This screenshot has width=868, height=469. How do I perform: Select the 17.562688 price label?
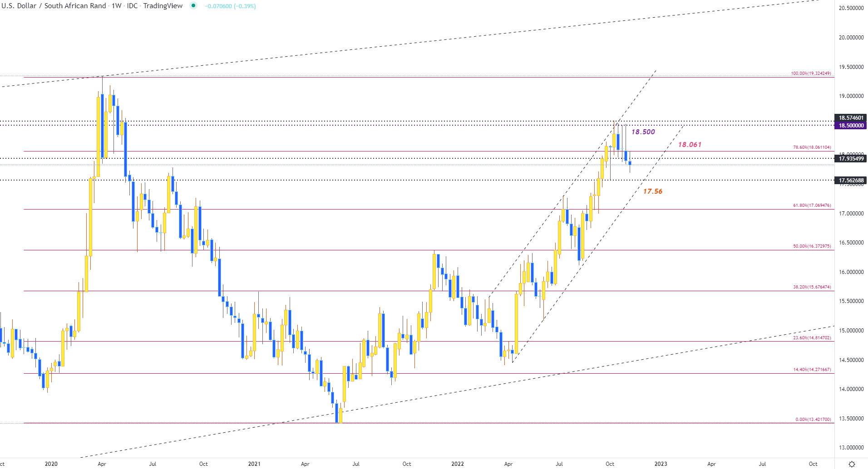coord(851,181)
